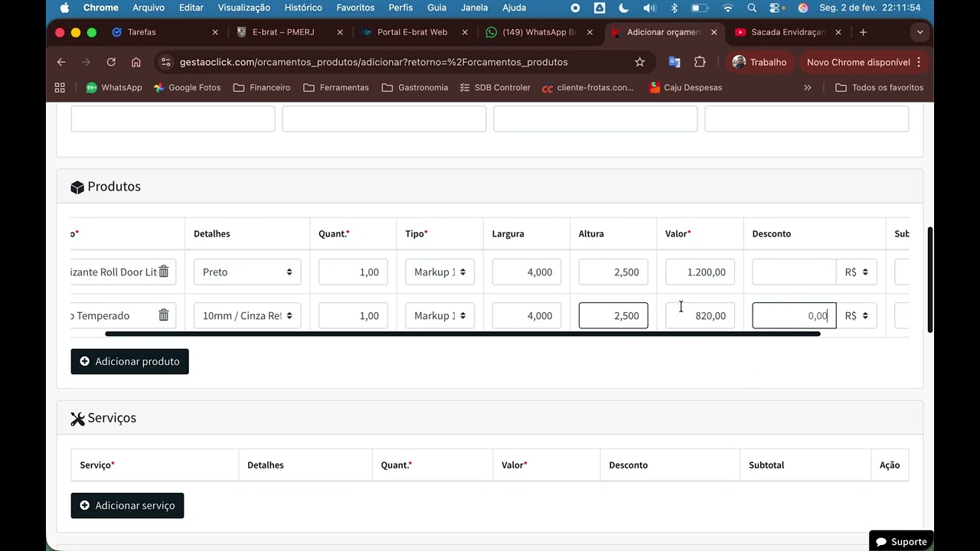Click the browser back arrow

pos(61,62)
